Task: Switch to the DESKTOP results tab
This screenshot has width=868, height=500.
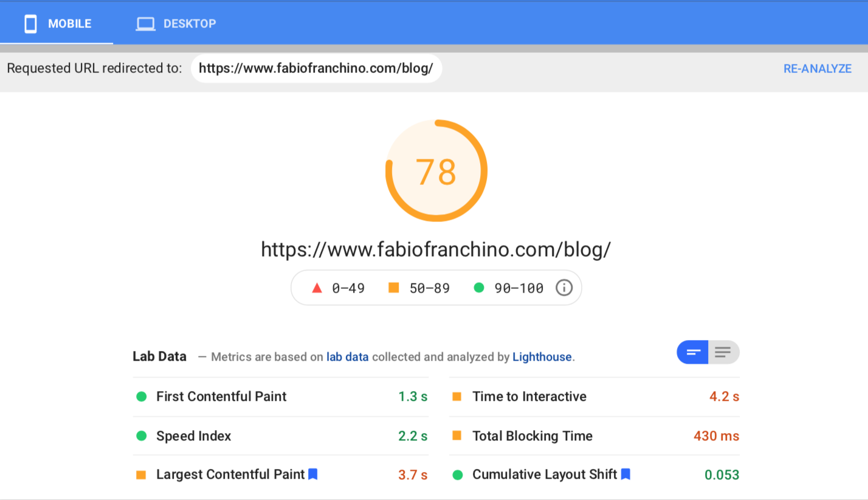Action: click(176, 24)
